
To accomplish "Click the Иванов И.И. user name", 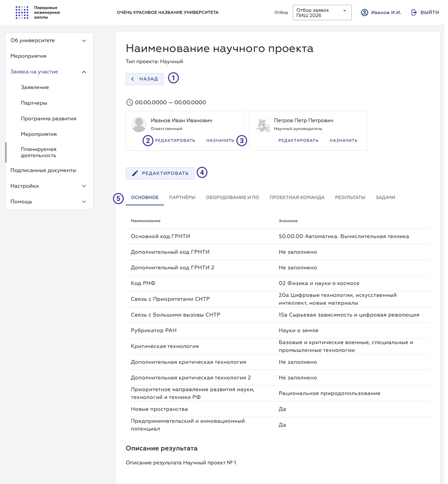I will [386, 13].
